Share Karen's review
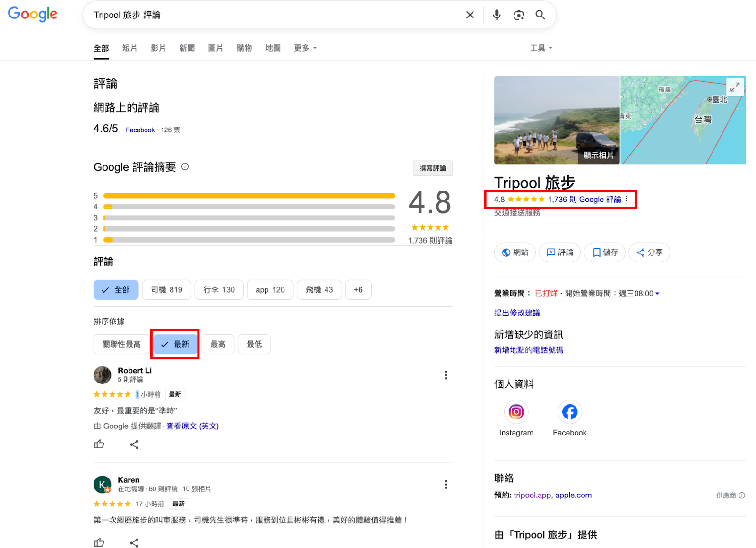756x548 pixels. (134, 543)
